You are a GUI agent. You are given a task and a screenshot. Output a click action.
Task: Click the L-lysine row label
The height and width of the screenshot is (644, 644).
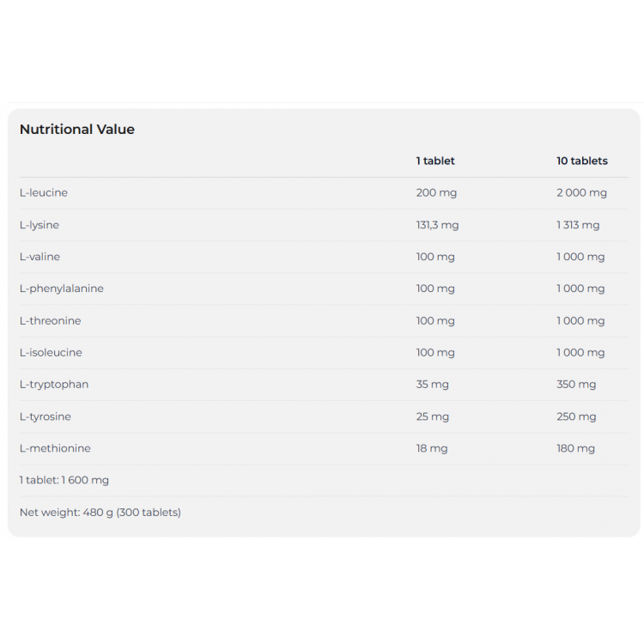pos(39,225)
